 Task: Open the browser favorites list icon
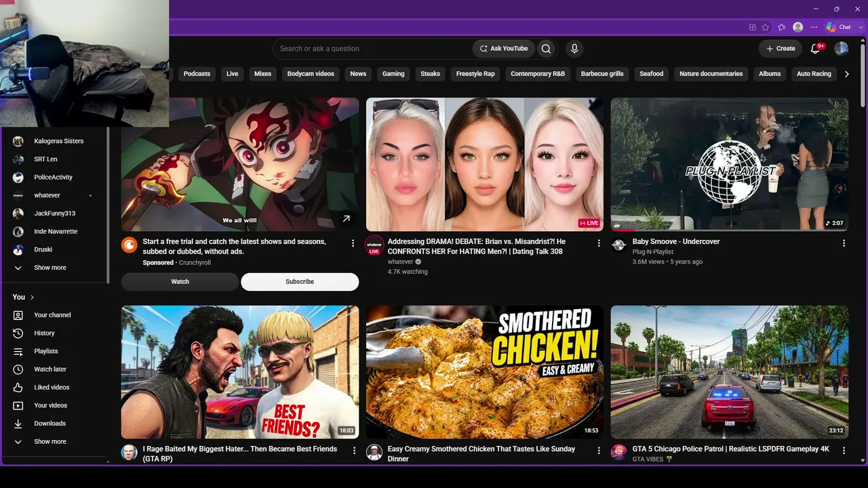click(782, 27)
